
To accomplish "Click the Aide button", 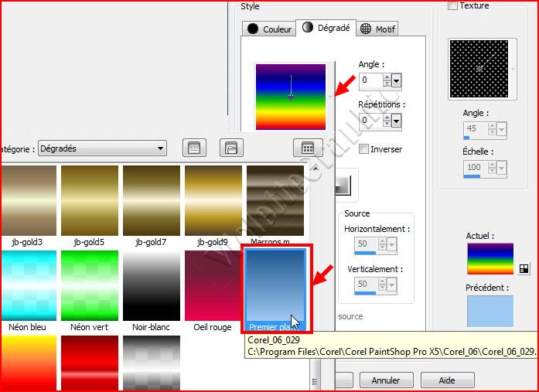I will point(447,380).
